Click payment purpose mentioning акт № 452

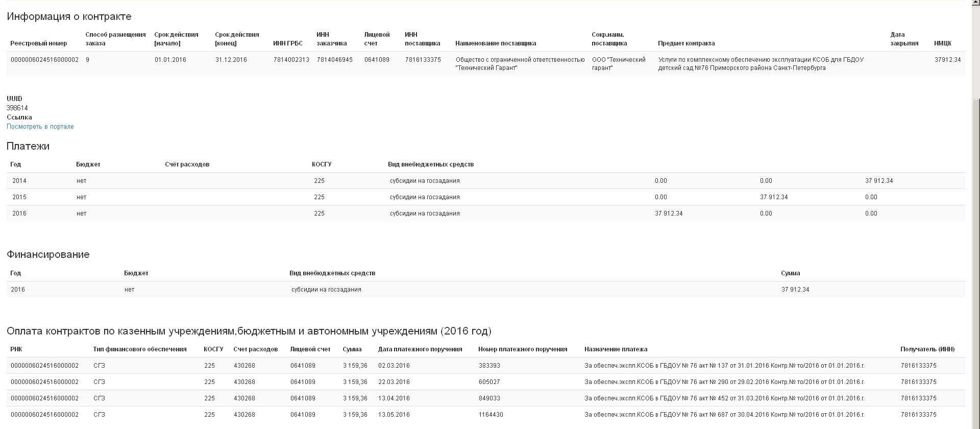[x=725, y=398]
